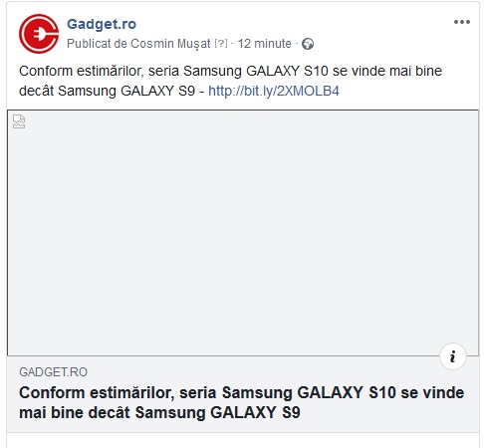Click the GADGET.RO domain label
Viewport: 484px width, 448px height.
tap(54, 372)
